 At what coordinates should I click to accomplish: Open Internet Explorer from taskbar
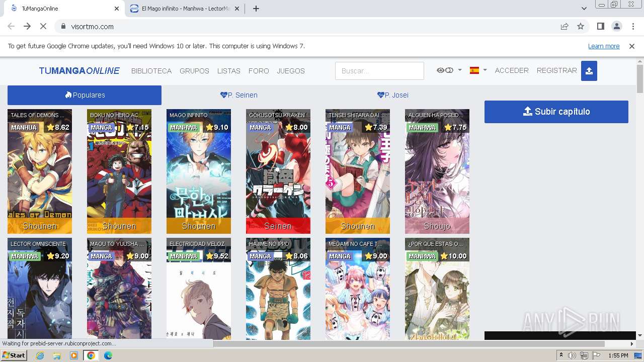[x=40, y=355]
